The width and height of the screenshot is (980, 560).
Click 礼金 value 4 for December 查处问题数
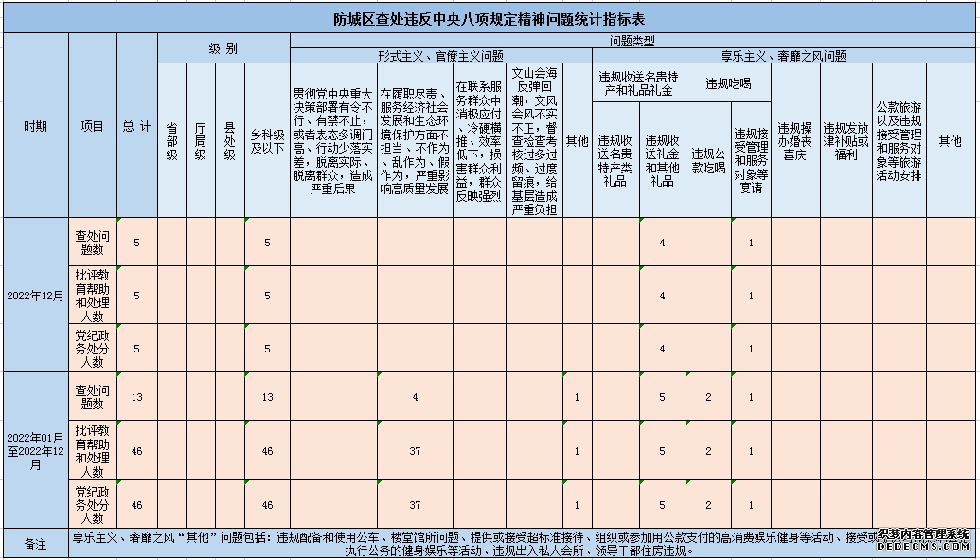[x=663, y=242]
